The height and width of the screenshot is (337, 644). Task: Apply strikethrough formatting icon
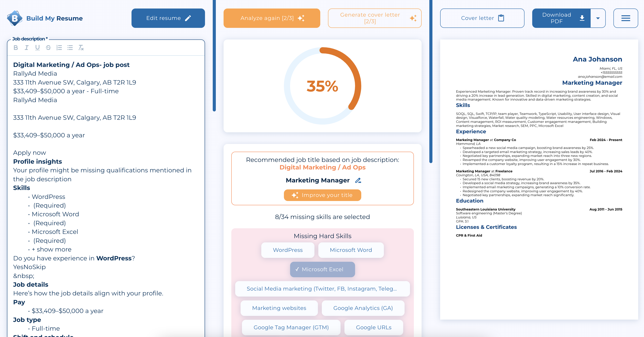48,48
